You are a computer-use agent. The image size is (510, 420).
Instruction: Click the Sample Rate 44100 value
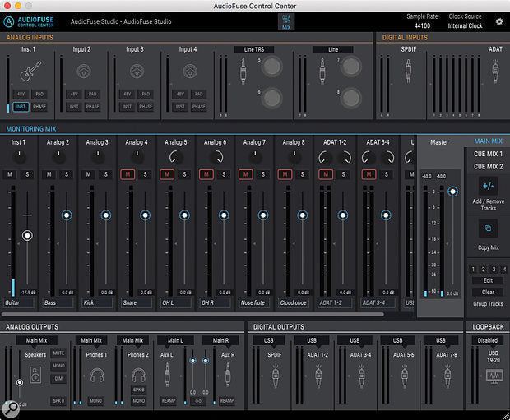(422, 26)
